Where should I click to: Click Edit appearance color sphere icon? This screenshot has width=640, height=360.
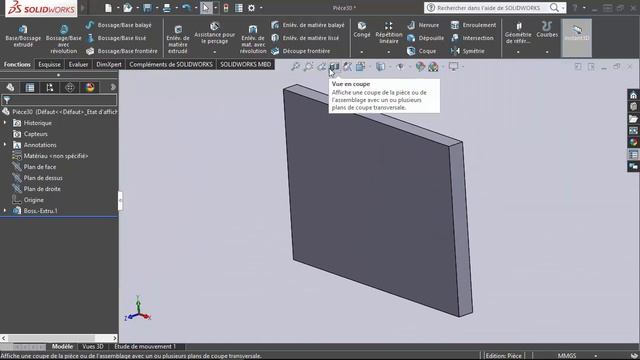(420, 67)
